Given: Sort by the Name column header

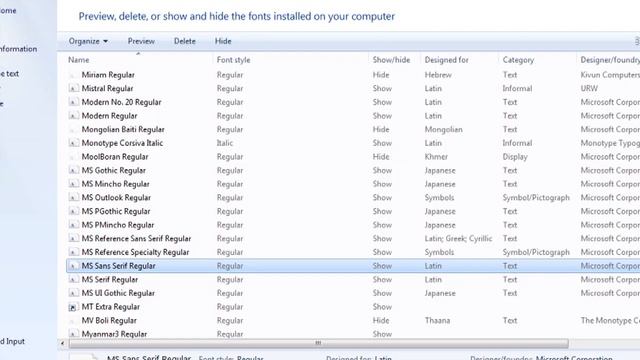Looking at the screenshot, I should [x=79, y=60].
